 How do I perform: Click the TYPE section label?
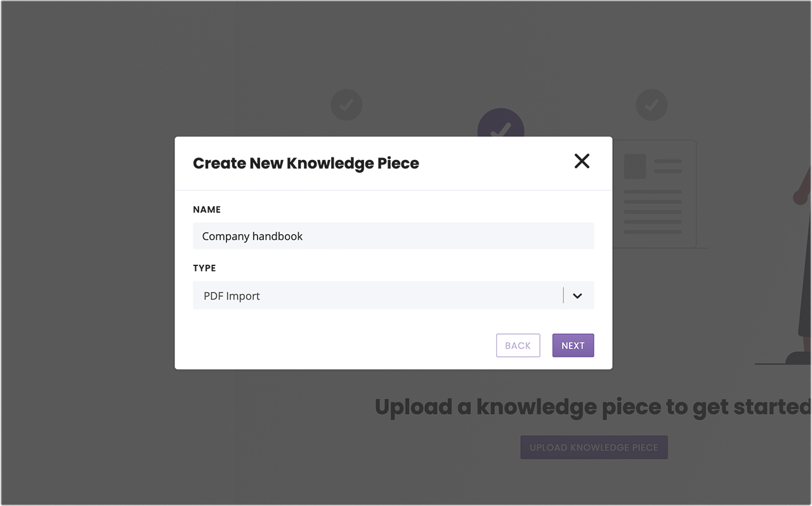[204, 268]
